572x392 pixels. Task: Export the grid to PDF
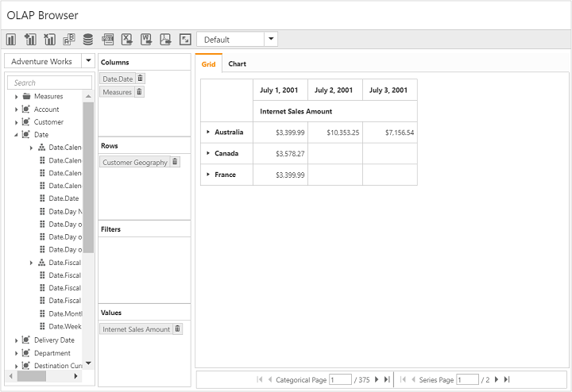[165, 40]
